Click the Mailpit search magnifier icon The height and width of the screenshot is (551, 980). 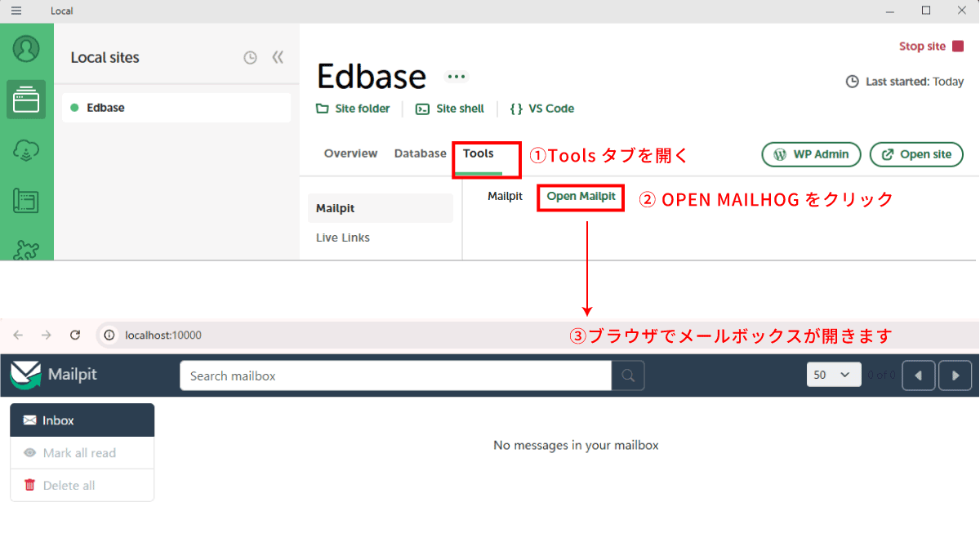coord(628,375)
